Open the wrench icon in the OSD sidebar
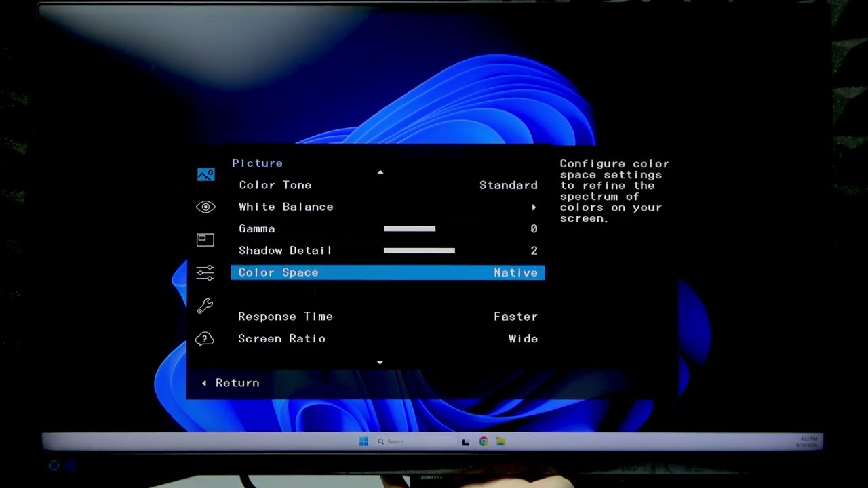This screenshot has width=868, height=488. (x=205, y=306)
